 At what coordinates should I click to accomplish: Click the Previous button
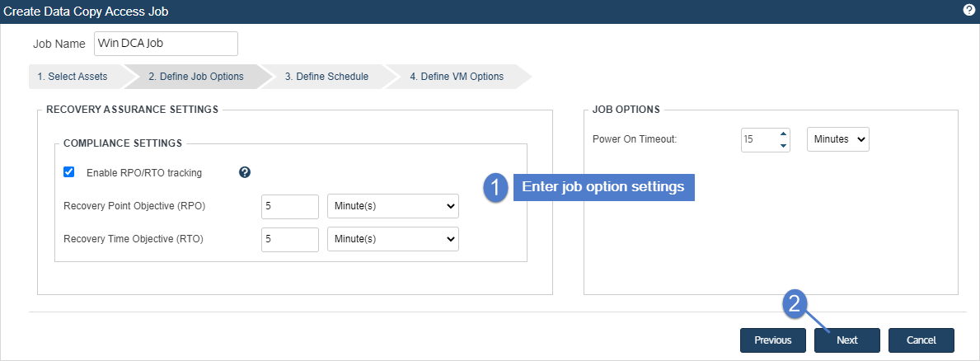pos(773,340)
